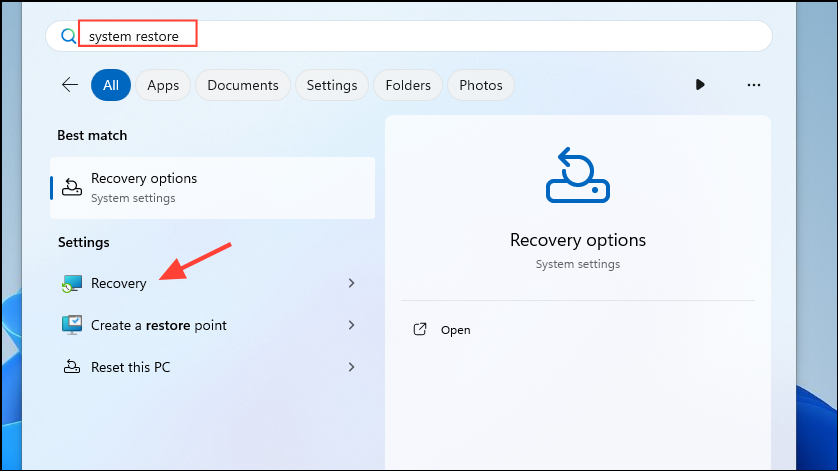This screenshot has height=471, width=838.
Task: Click the large Recovery options preview icon
Action: tap(578, 175)
